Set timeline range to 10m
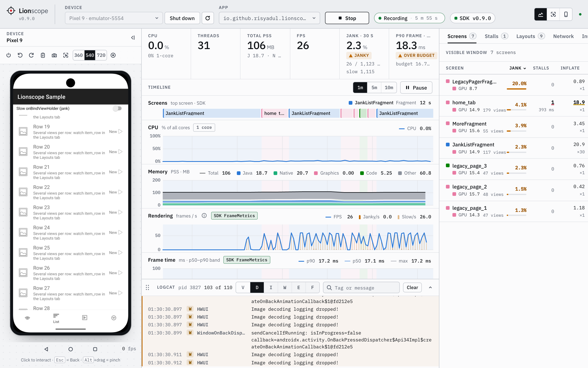The height and width of the screenshot is (368, 588). click(x=389, y=88)
